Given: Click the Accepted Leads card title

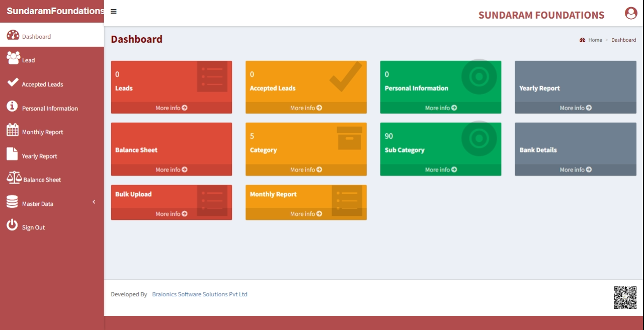Looking at the screenshot, I should 273,88.
